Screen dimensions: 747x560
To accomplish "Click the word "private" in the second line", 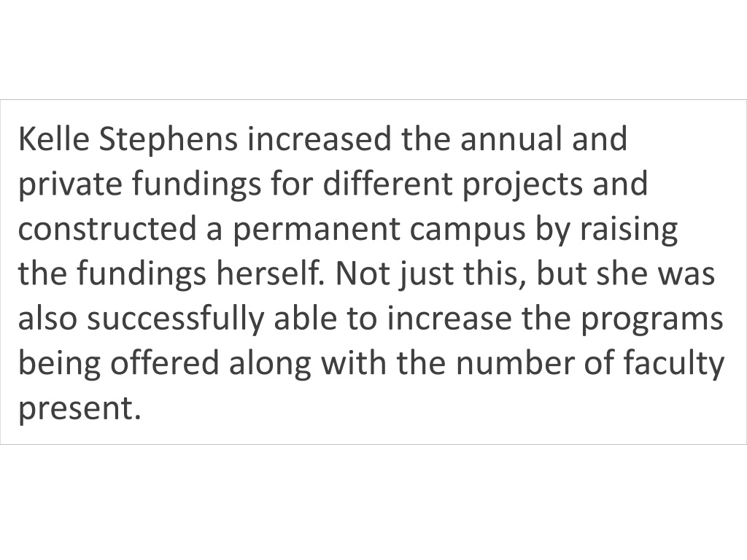I will [x=71, y=186].
